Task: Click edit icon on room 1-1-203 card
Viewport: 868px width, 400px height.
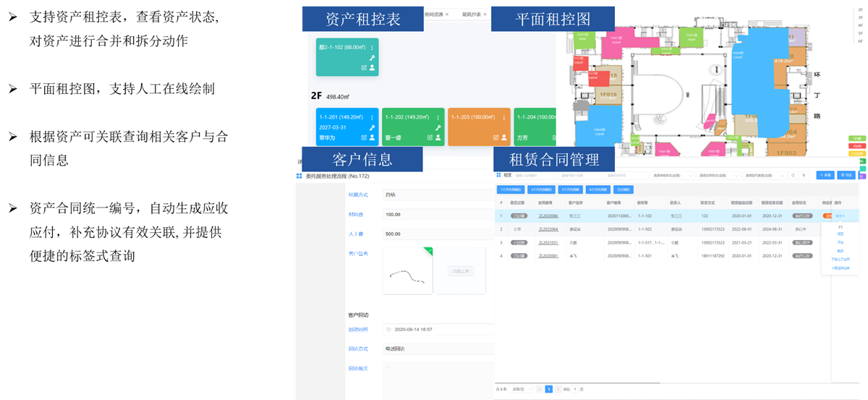Action: (x=496, y=137)
